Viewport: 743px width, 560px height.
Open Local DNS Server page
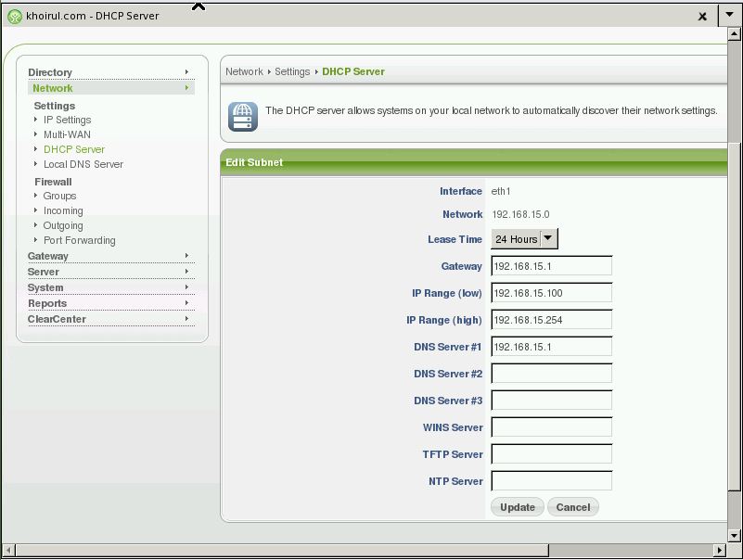(83, 164)
